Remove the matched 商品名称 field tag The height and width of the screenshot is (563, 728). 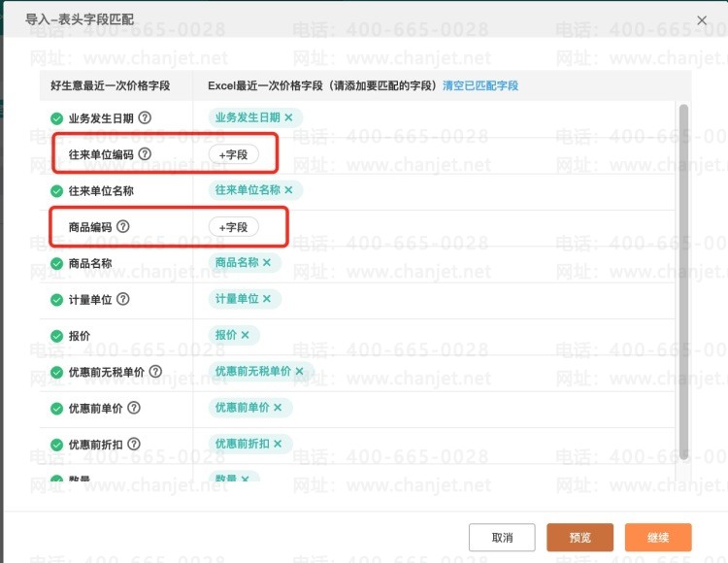[267, 263]
